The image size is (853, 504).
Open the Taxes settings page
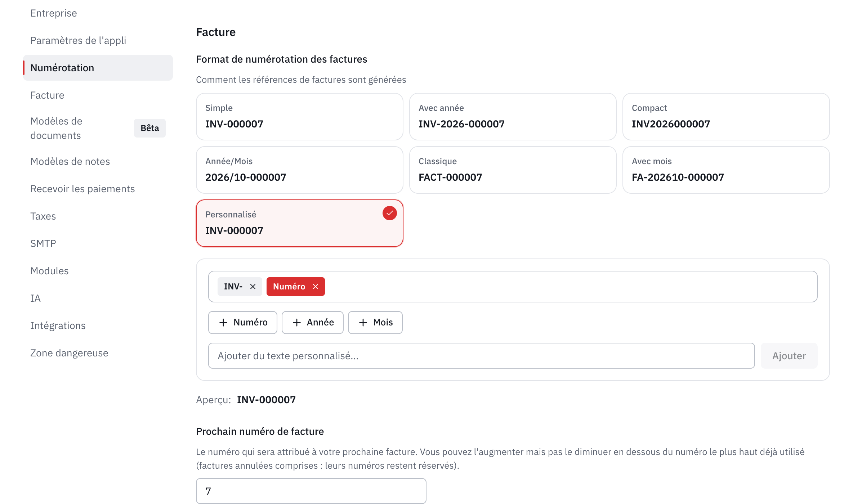coord(43,216)
